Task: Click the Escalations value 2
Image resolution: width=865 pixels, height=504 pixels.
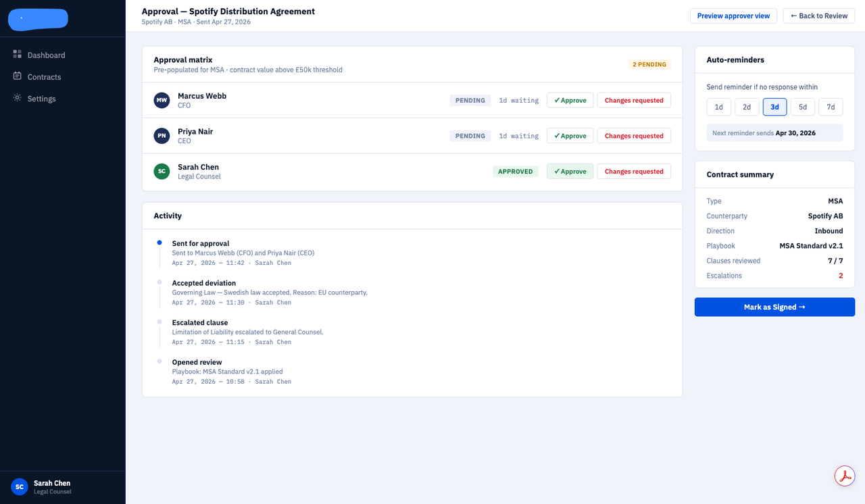Action: click(841, 276)
